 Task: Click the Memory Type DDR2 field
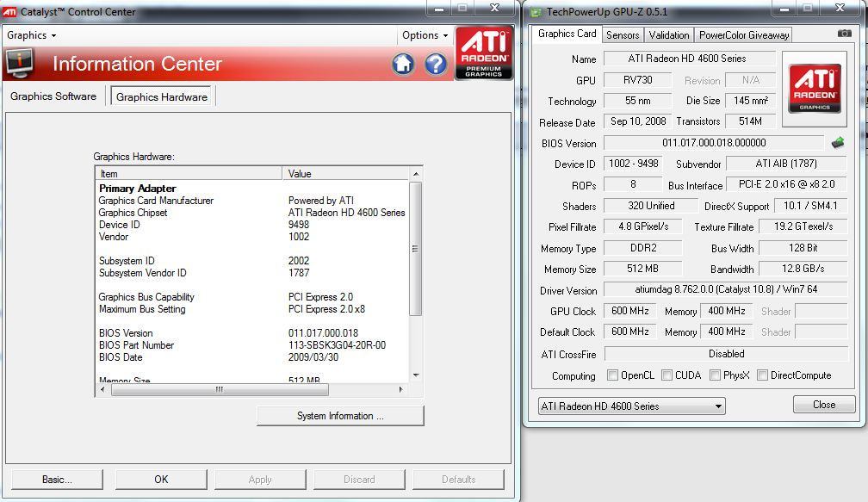pos(642,248)
